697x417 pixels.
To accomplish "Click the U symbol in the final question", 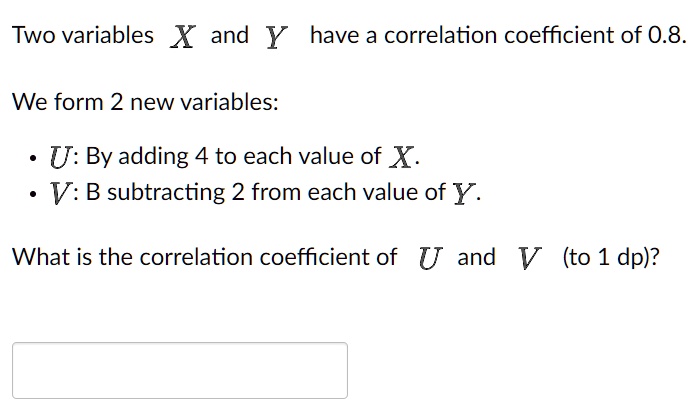I will coord(430,258).
